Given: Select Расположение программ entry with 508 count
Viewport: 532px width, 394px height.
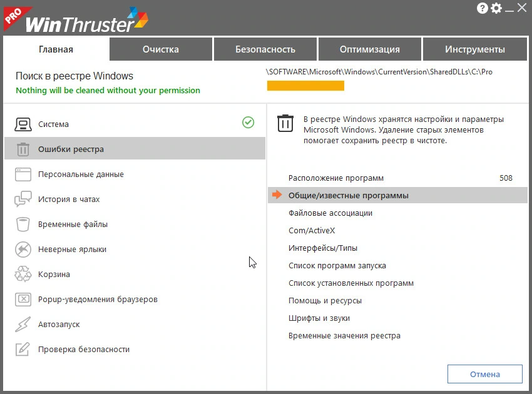Looking at the screenshot, I should 397,178.
